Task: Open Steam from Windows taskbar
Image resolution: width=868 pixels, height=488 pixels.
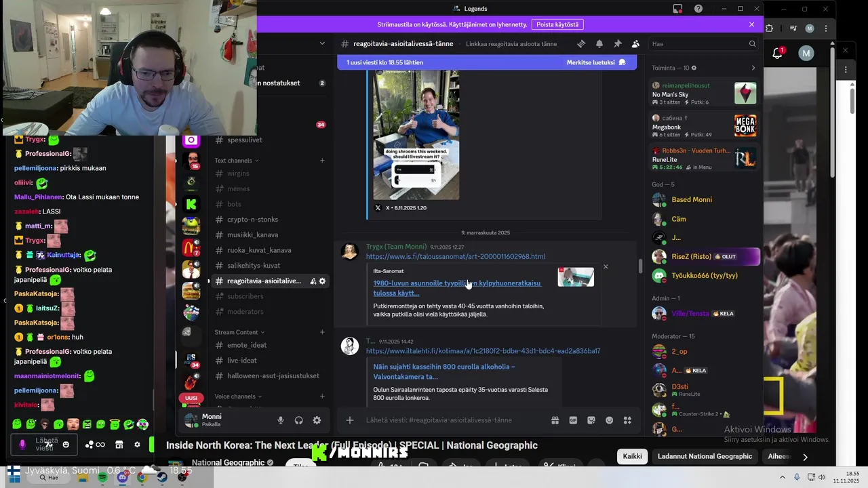Action: coord(162,478)
